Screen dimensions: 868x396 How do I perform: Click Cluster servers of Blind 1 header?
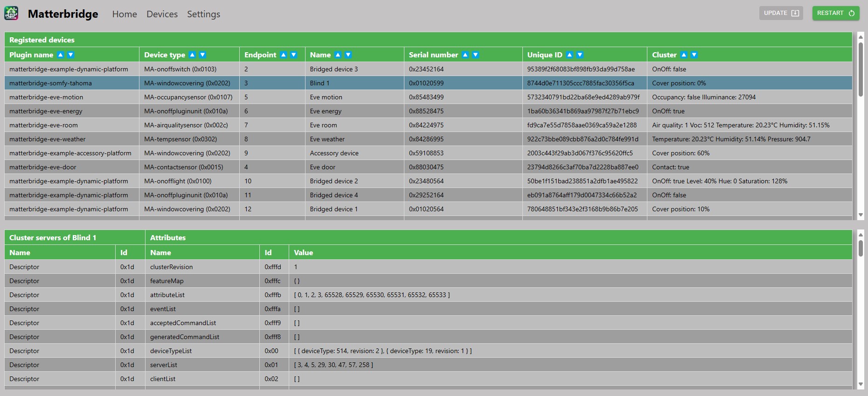[75, 237]
